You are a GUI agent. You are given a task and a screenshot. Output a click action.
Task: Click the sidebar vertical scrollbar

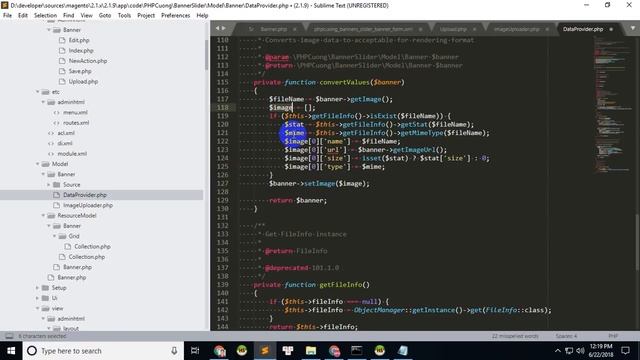207,55
